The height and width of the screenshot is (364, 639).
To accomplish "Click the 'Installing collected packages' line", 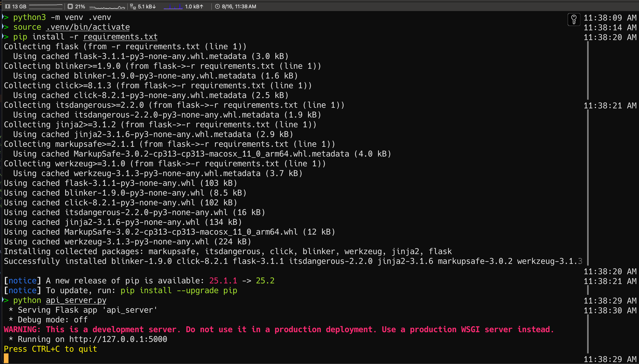I will tap(228, 251).
